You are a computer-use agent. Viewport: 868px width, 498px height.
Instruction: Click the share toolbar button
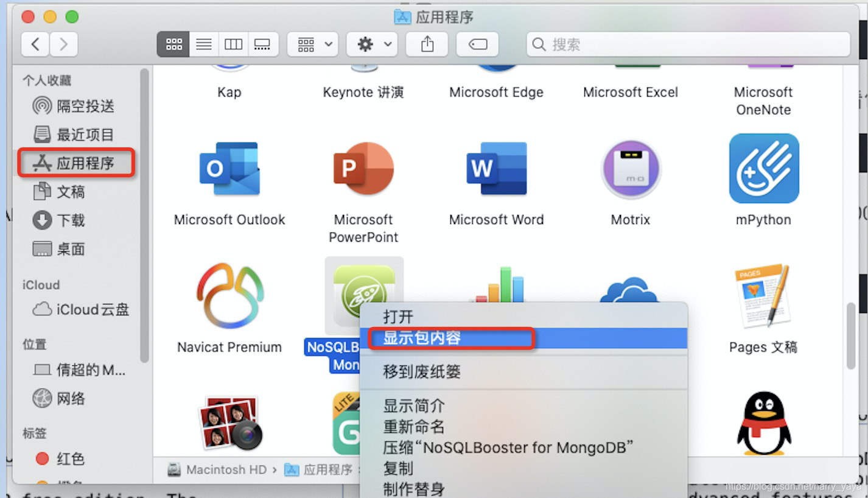tap(427, 44)
